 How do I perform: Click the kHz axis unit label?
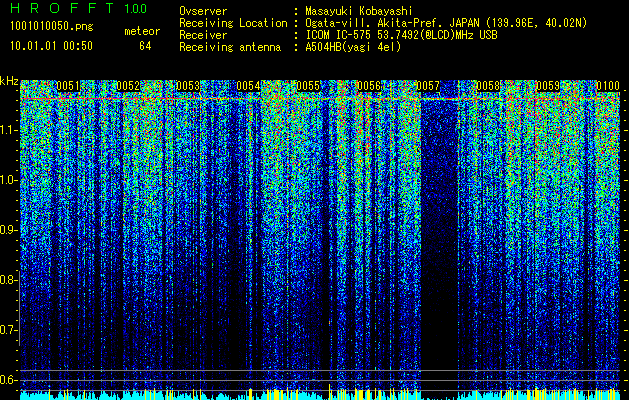(9, 81)
